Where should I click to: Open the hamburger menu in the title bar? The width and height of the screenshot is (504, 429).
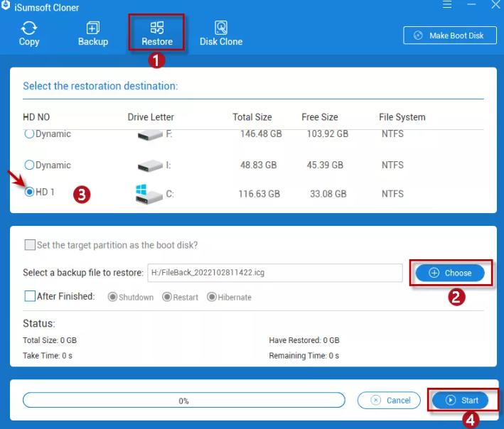[447, 4]
